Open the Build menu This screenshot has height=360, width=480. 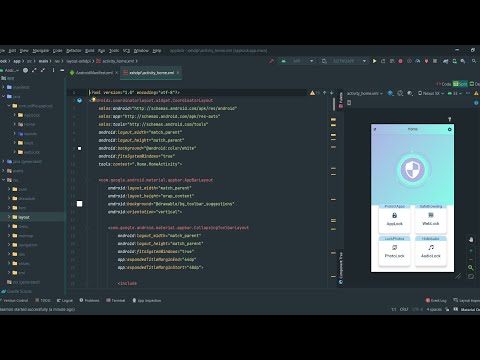tap(89, 51)
